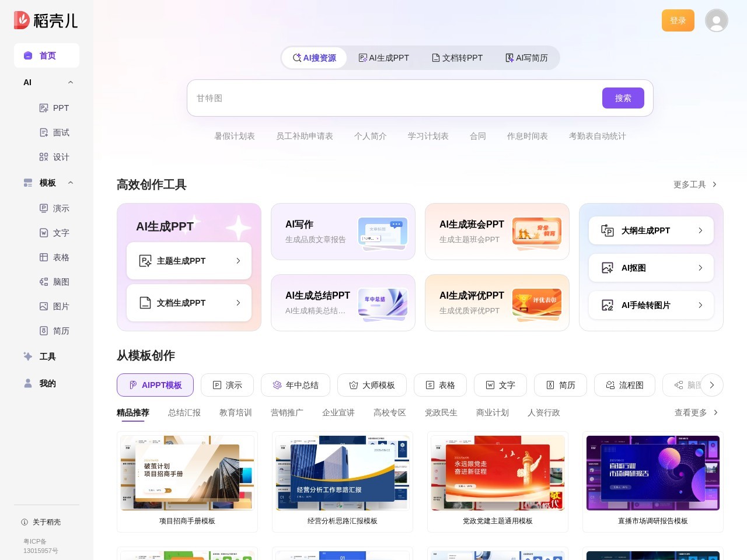The width and height of the screenshot is (747, 560).
Task: Open 工具 in the sidebar
Action: [47, 356]
